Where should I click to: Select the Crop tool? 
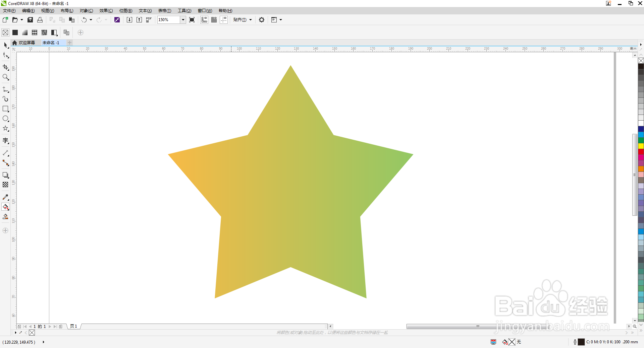tap(5, 67)
